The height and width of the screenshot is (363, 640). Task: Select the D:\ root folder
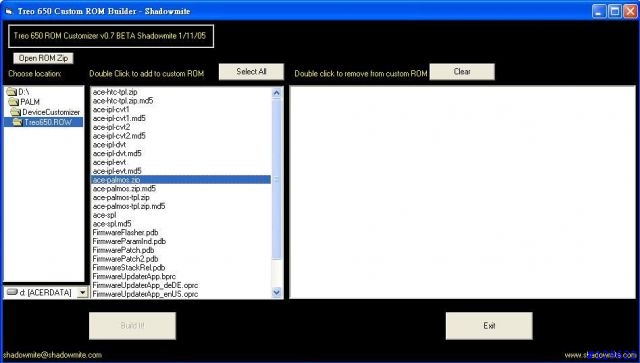[24, 92]
